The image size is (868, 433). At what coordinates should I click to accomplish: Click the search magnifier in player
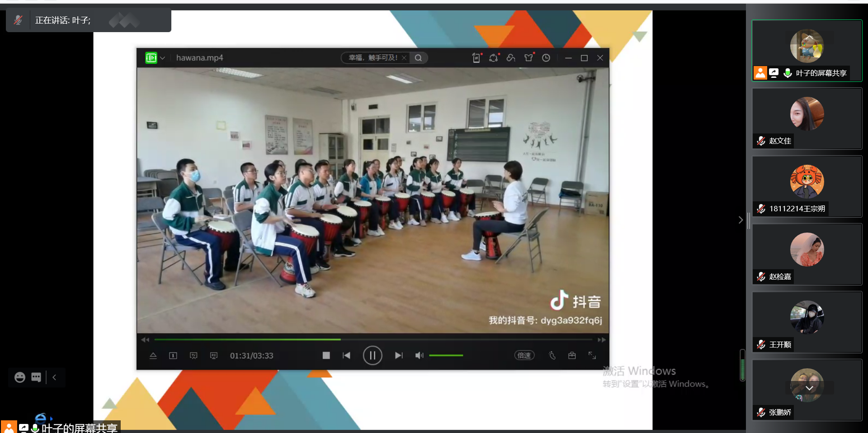419,58
